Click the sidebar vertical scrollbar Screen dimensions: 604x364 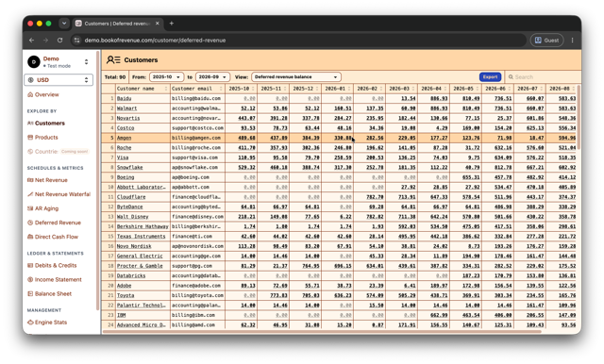98,181
